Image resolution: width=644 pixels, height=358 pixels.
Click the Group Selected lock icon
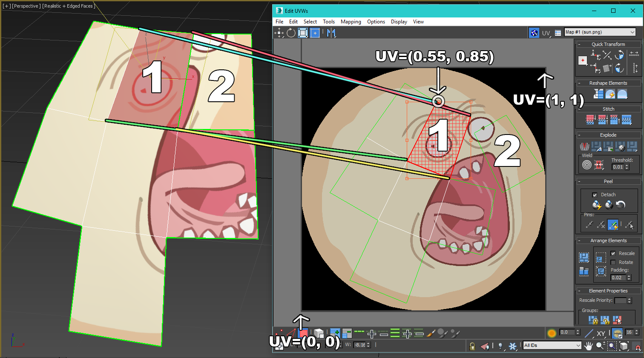click(x=593, y=320)
